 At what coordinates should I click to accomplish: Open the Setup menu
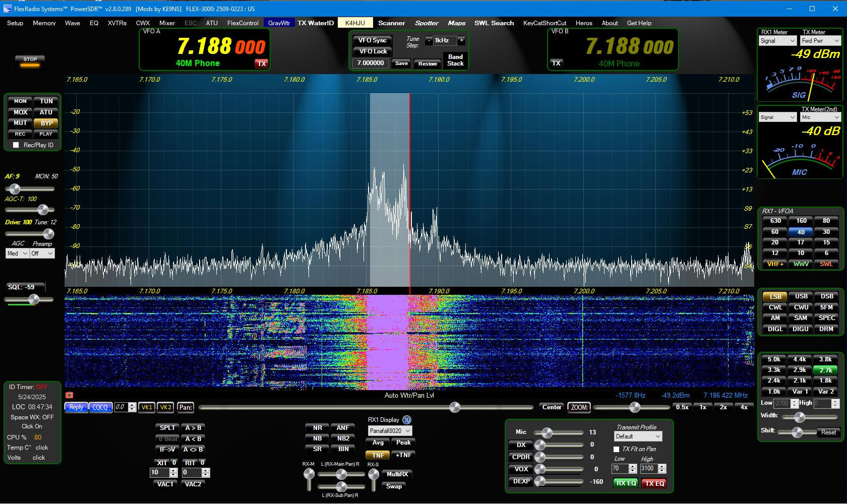[15, 23]
